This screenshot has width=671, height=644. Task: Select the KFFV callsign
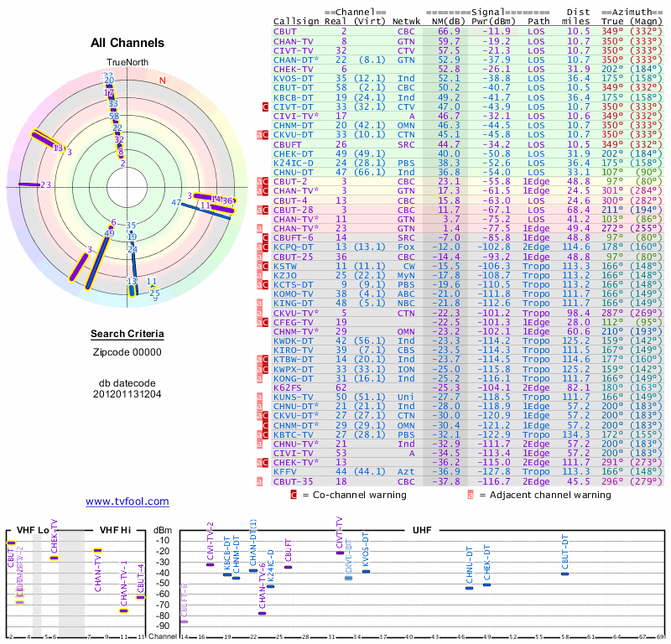pyautogui.click(x=285, y=471)
